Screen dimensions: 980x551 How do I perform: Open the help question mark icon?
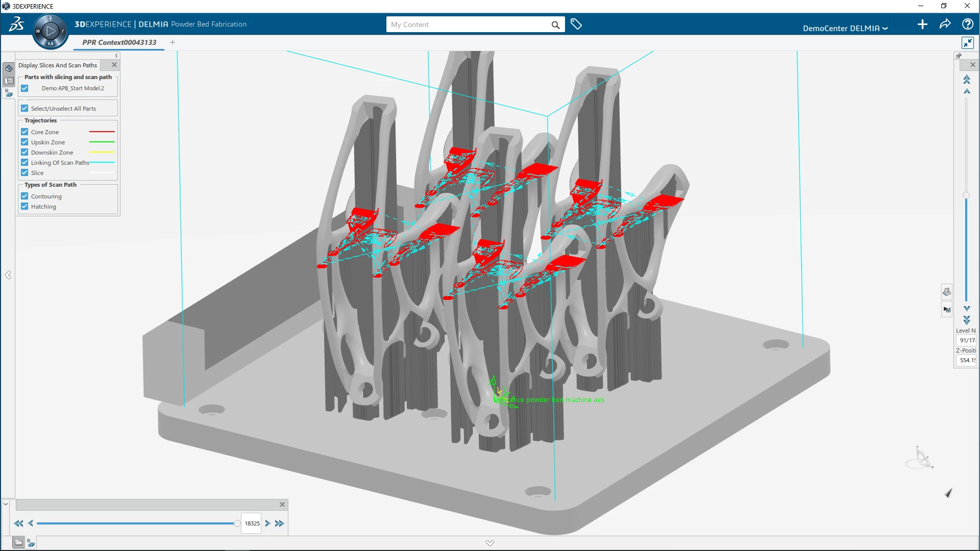967,24
